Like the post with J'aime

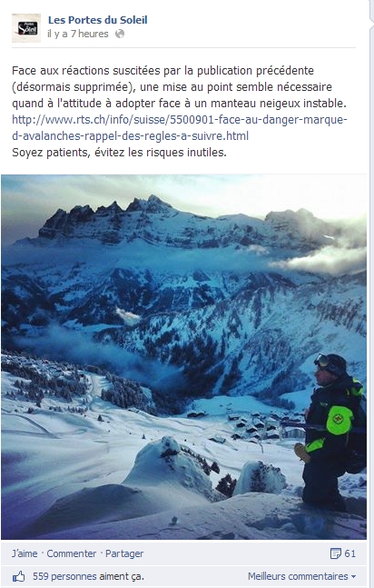(25, 553)
